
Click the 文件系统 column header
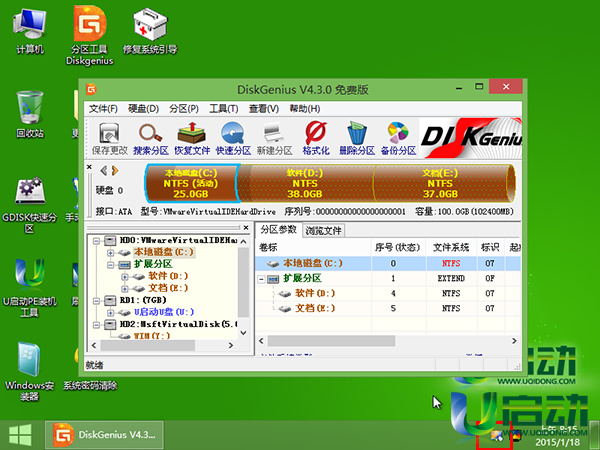452,248
